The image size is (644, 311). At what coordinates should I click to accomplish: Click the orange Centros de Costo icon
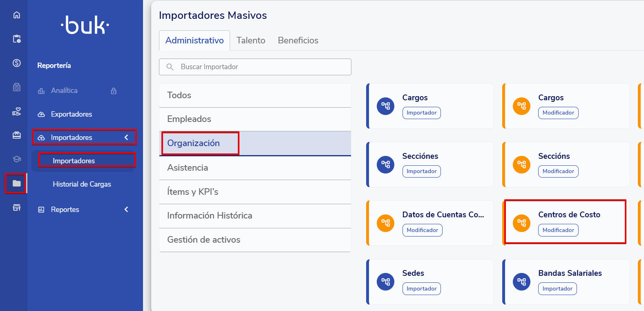click(x=521, y=223)
